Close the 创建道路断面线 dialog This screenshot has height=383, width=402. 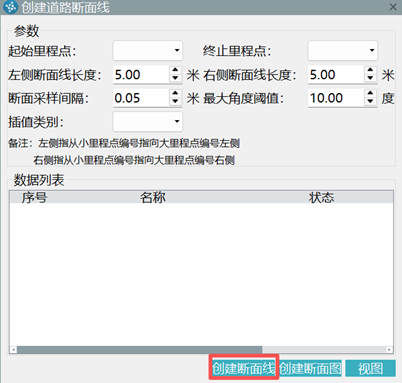point(393,7)
